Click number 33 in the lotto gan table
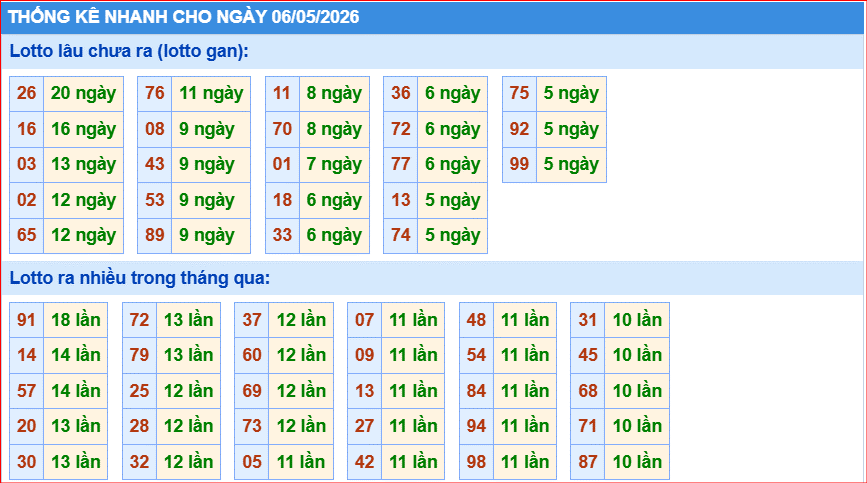 tap(283, 235)
